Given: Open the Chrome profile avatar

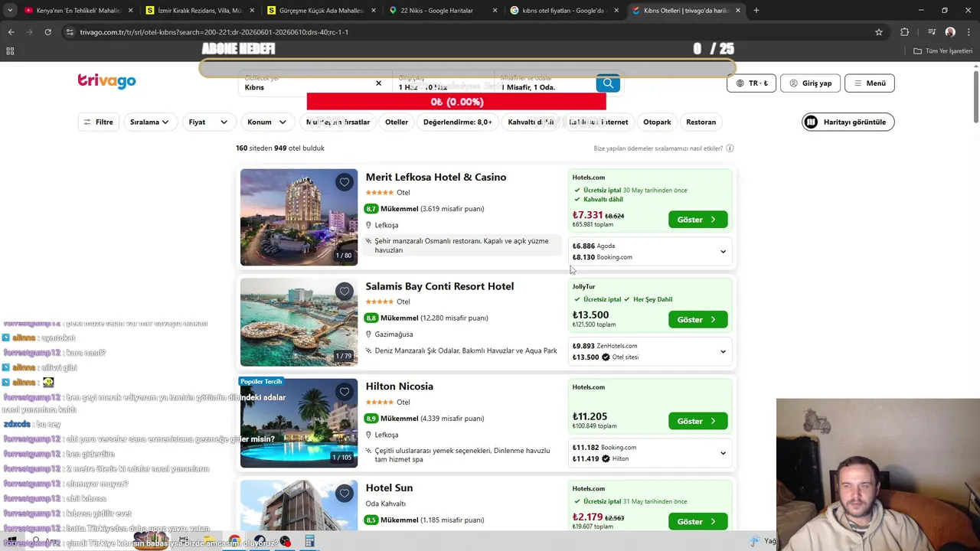Looking at the screenshot, I should point(950,32).
